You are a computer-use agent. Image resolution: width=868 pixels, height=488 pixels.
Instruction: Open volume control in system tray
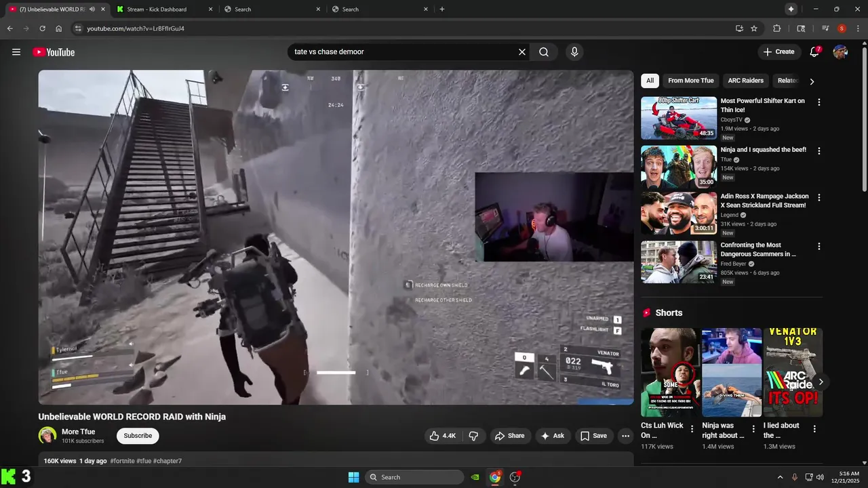[820, 477]
